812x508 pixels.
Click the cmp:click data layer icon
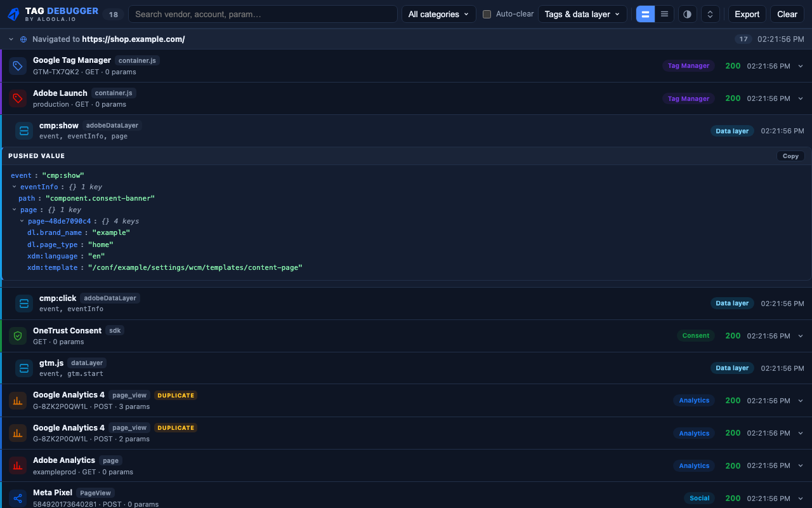point(24,304)
